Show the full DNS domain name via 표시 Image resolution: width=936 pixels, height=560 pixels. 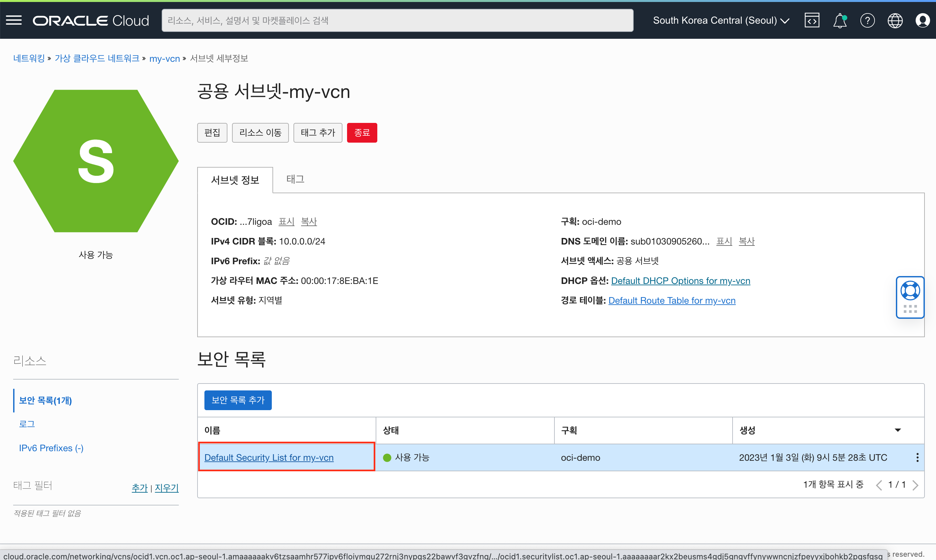pos(724,241)
